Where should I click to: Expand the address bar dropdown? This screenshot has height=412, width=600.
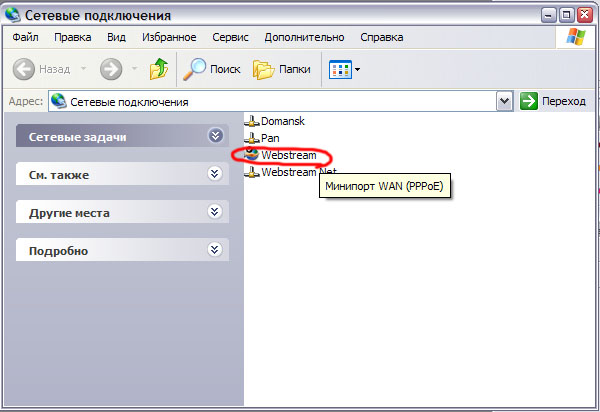pos(504,101)
